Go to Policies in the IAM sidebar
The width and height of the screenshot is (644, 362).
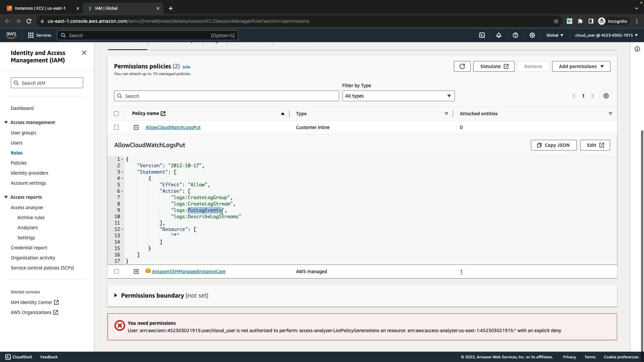point(18,163)
